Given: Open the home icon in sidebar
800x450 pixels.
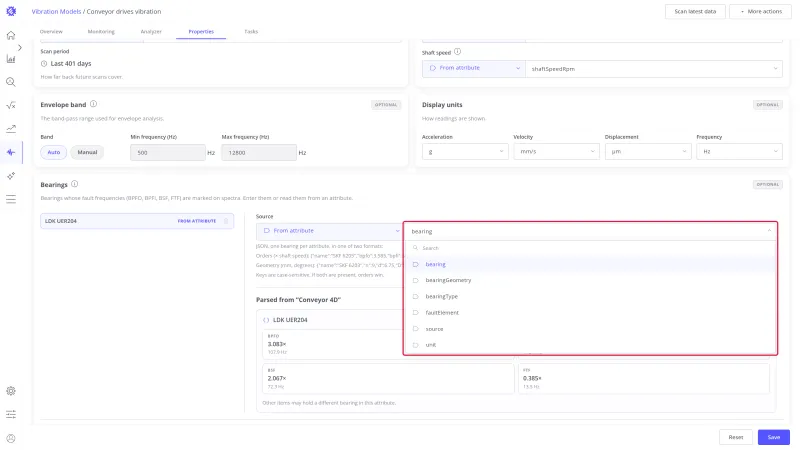Looking at the screenshot, I should pos(11,35).
